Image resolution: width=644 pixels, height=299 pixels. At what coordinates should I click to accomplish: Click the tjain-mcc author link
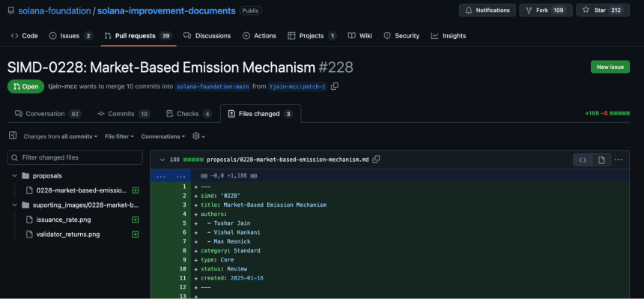(62, 86)
